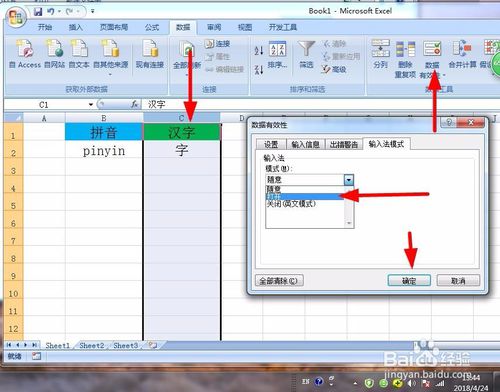This screenshot has width=500, height=392.
Task: Select the Sheet3 worksheet tab
Action: click(126, 346)
